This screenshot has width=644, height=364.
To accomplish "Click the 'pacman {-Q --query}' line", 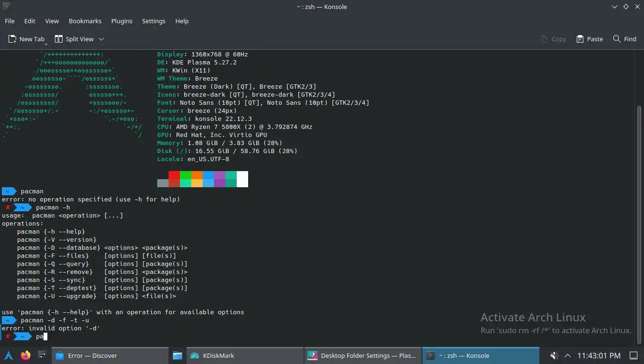I will [x=102, y=264].
